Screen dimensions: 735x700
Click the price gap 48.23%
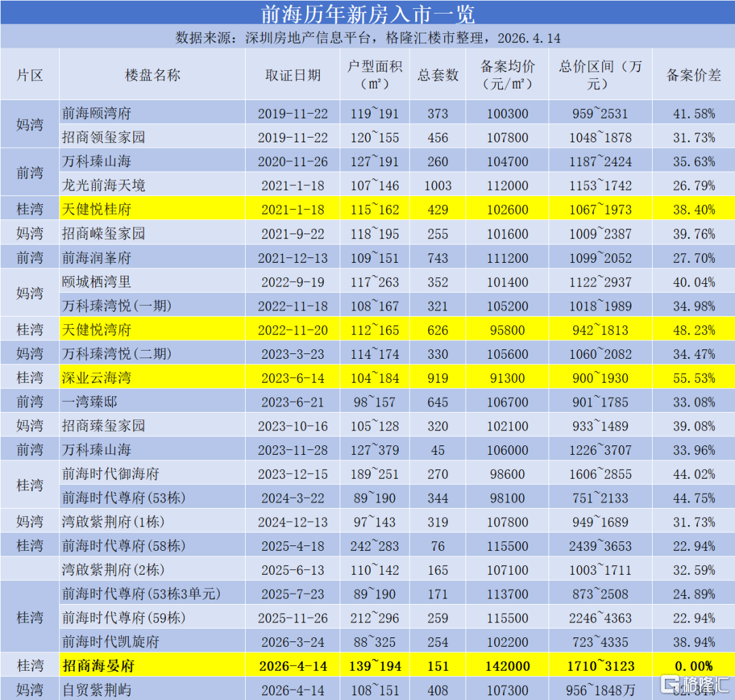[x=694, y=330]
